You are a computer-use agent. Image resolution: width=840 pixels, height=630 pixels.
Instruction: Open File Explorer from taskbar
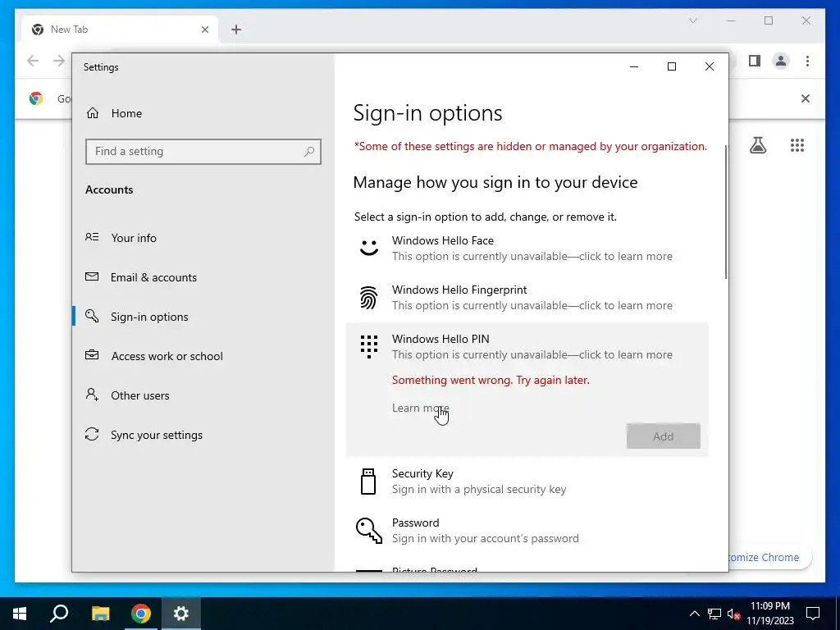tap(100, 614)
